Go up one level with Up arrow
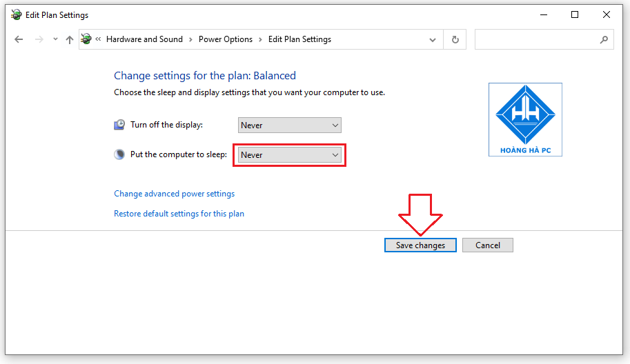This screenshot has width=630, height=364. (70, 39)
